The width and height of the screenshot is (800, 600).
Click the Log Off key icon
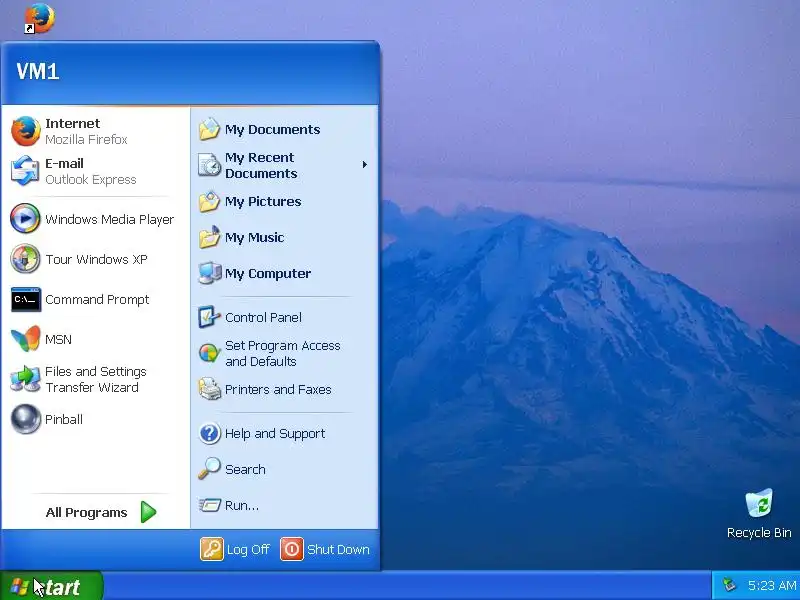(212, 549)
